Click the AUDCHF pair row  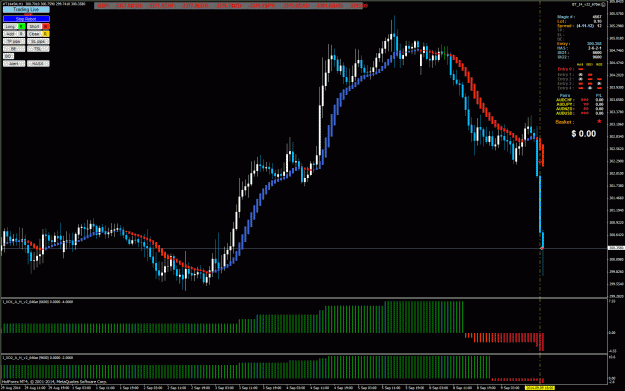[580, 100]
